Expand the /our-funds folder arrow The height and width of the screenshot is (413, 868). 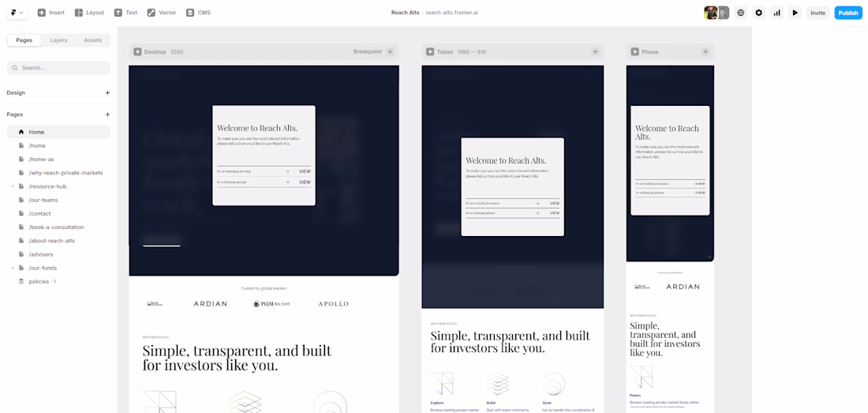pyautogui.click(x=12, y=268)
